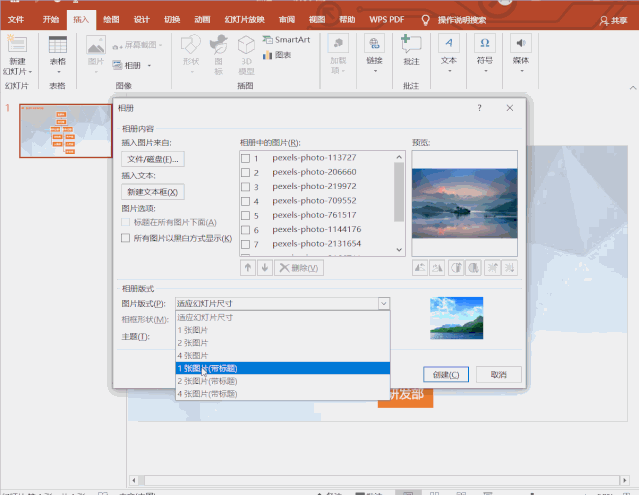Check picture 3 pexels-photo-219972
The image size is (639, 495).
pos(245,187)
